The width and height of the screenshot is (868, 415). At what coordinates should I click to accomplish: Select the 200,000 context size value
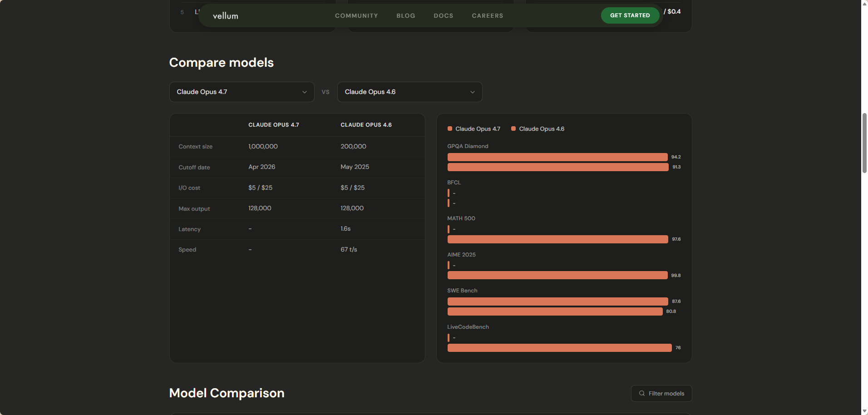(353, 146)
